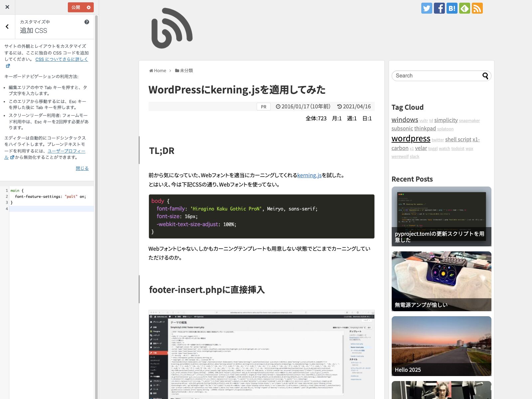Image resolution: width=532 pixels, height=399 pixels.
Task: Click the 'Tag Cloud' heading
Action: 407,107
